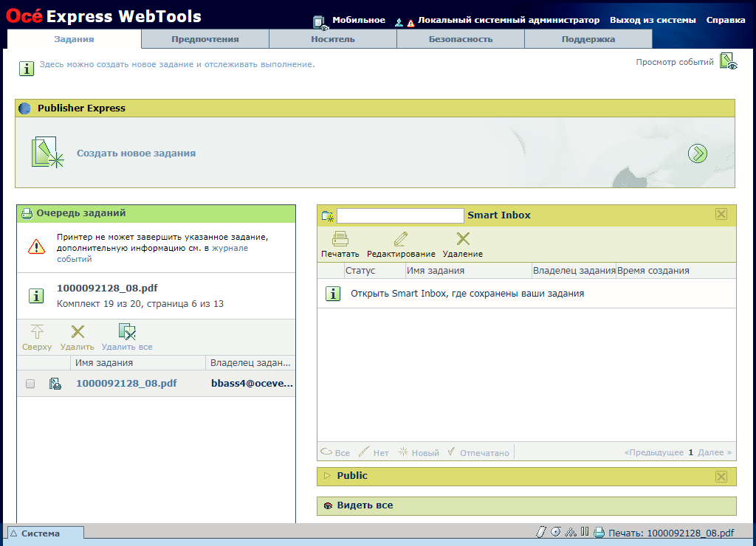Click the printer icon in status bar
Screen dimensions: 756x546
pos(599,533)
